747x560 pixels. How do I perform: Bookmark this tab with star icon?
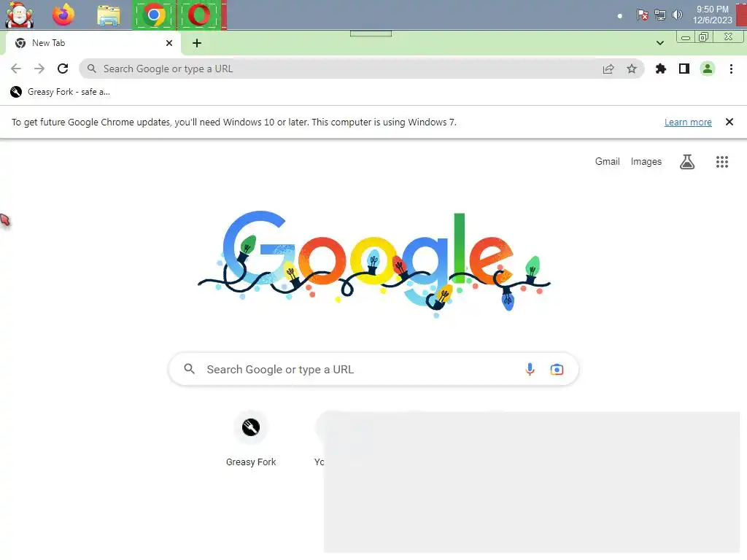pos(631,69)
